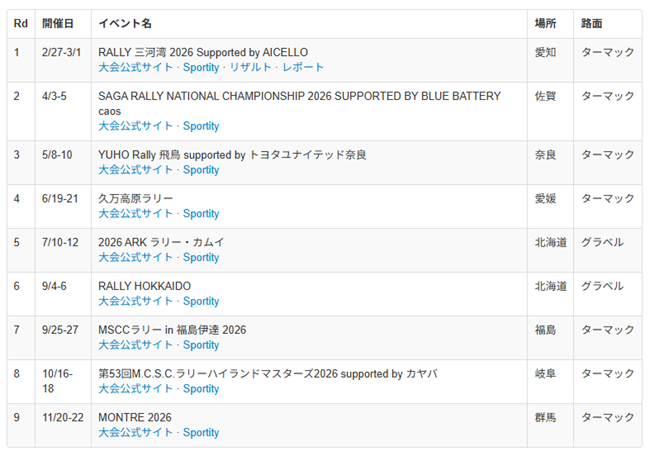Open 大会公式サイト for ARK ラリー・カムイ
This screenshot has height=456, width=650.
click(x=135, y=257)
